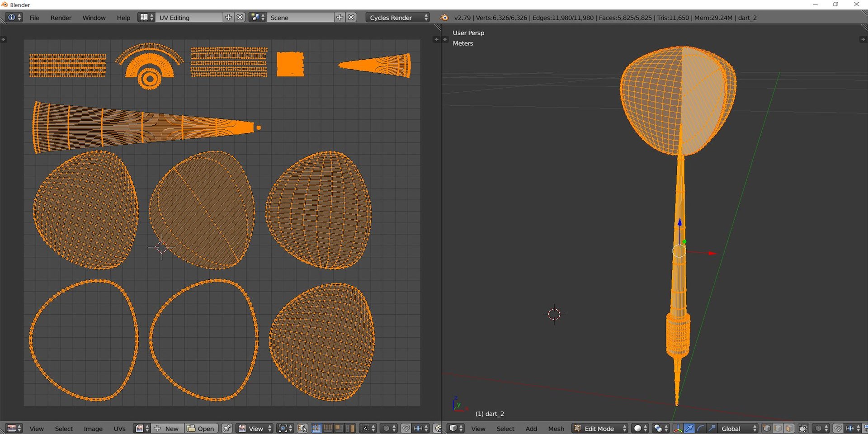
Task: Open UV editor proportional editing dropdown
Action: pos(388,429)
